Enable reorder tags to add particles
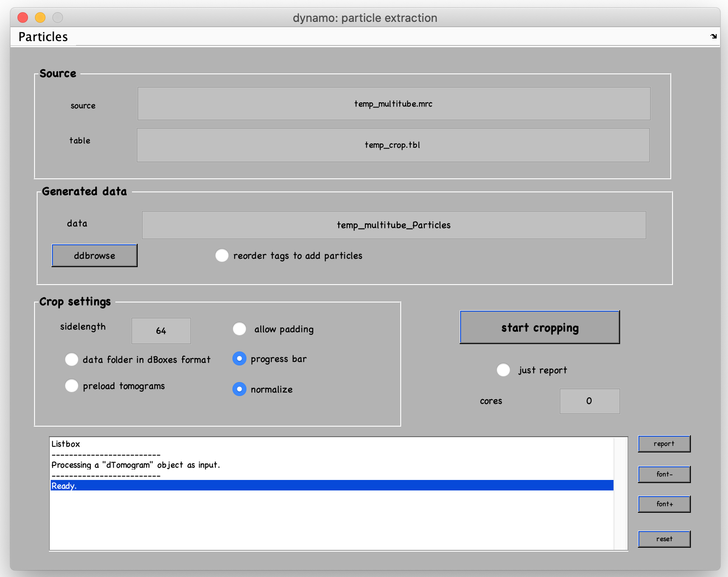 click(x=222, y=256)
